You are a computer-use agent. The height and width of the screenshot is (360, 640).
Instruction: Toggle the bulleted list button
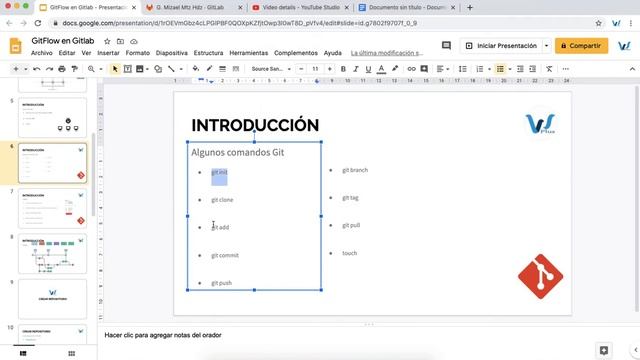pyautogui.click(x=500, y=69)
